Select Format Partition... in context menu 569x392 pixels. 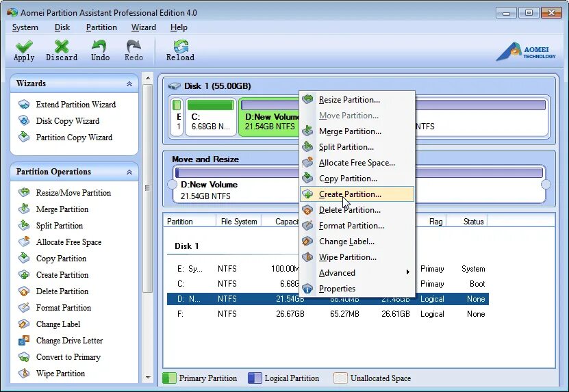click(x=357, y=225)
